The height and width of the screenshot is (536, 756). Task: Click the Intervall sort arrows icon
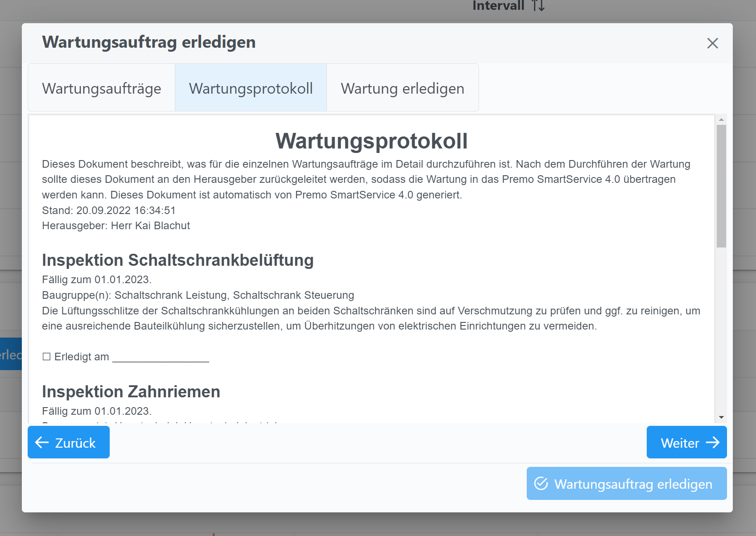538,6
